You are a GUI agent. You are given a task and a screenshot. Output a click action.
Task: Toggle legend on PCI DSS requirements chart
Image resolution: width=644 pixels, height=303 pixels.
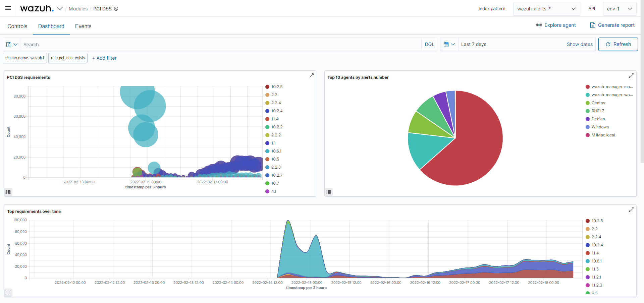tap(9, 192)
